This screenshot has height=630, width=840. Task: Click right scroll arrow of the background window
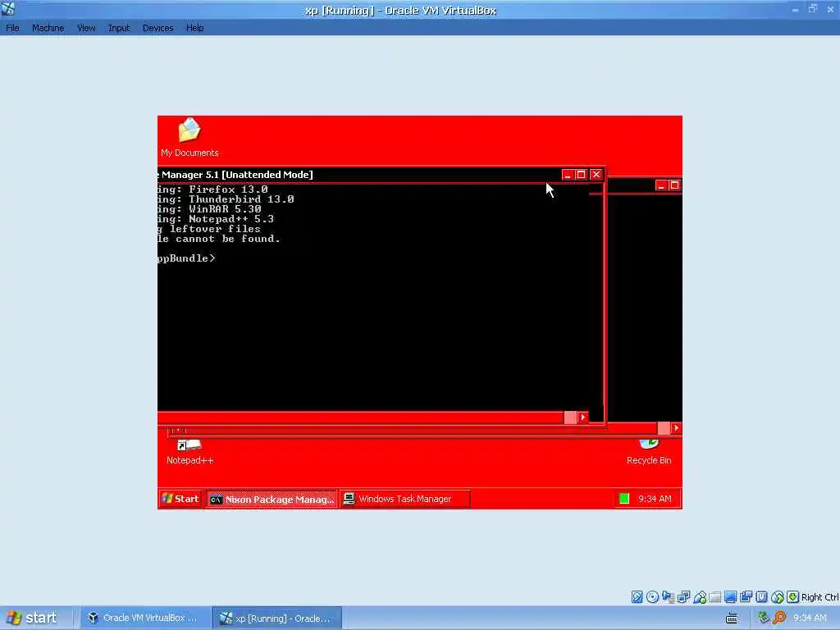pos(676,427)
